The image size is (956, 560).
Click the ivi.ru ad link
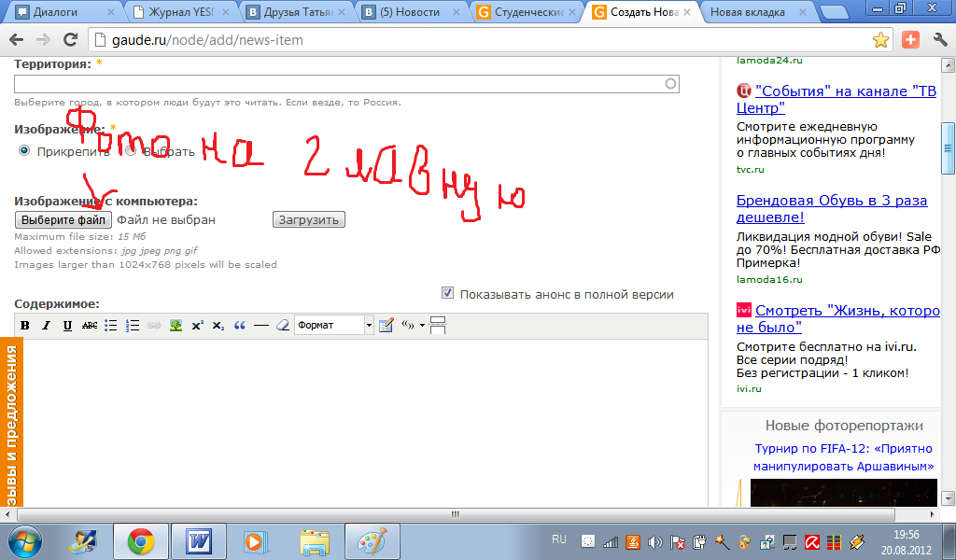pyautogui.click(x=749, y=389)
